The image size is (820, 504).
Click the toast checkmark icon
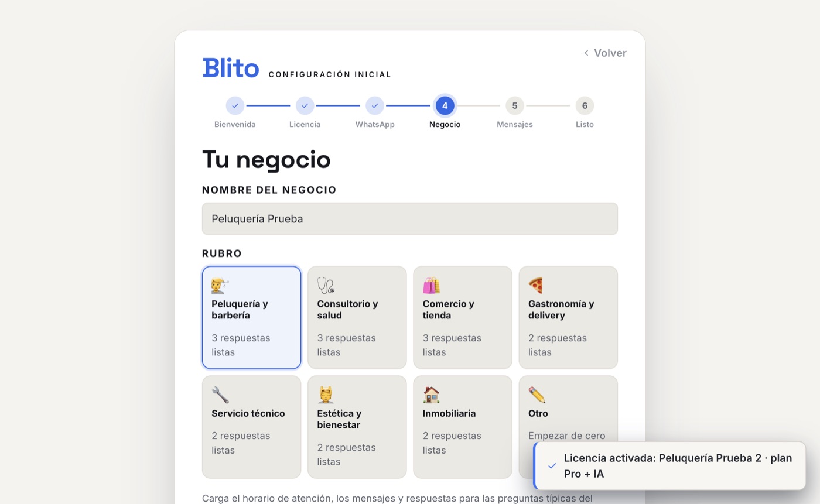tap(552, 466)
